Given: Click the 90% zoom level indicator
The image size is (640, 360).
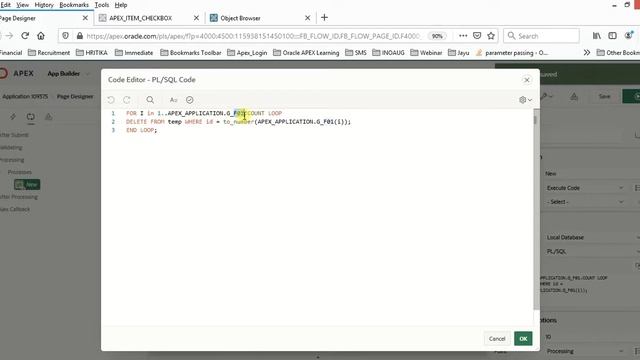Looking at the screenshot, I should (437, 36).
